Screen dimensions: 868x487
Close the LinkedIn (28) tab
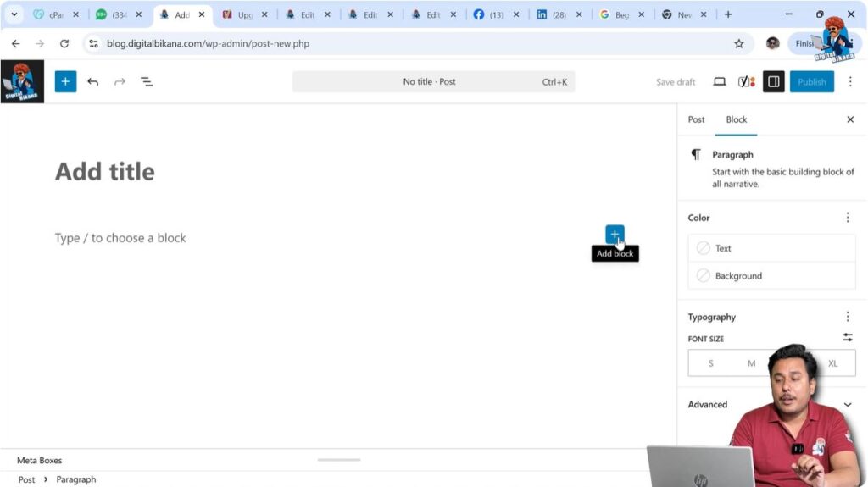(578, 15)
